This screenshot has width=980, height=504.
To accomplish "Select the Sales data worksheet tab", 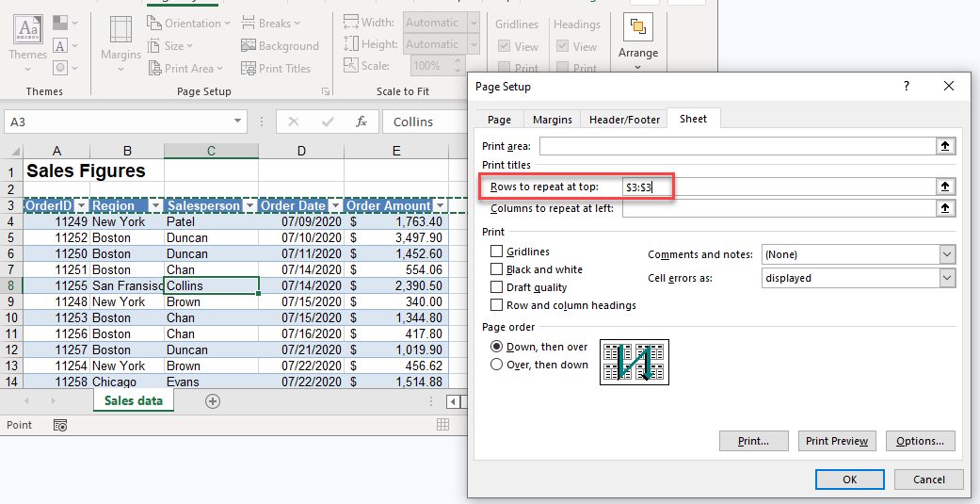I will [133, 400].
